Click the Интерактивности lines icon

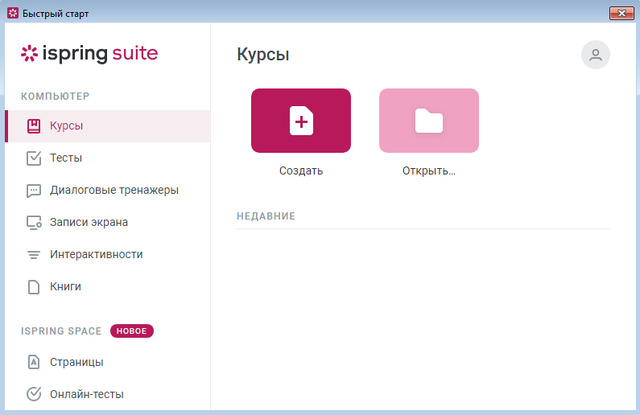[33, 254]
